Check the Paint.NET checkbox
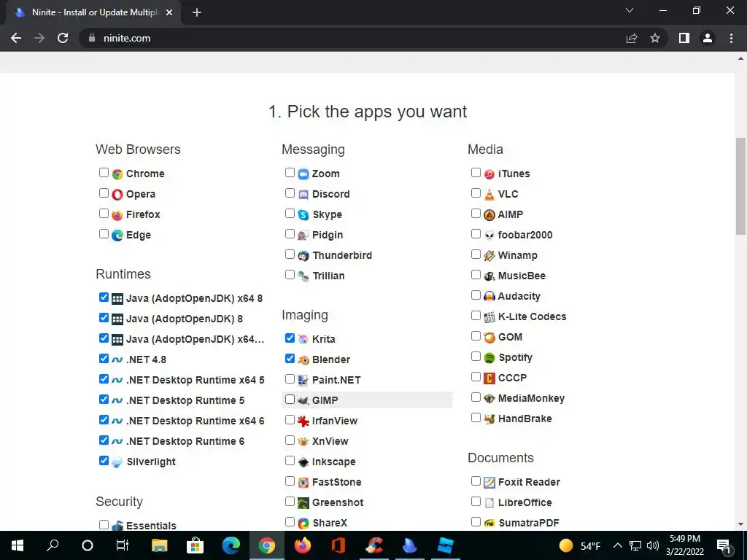Viewport: 747px width, 560px height. pos(290,378)
